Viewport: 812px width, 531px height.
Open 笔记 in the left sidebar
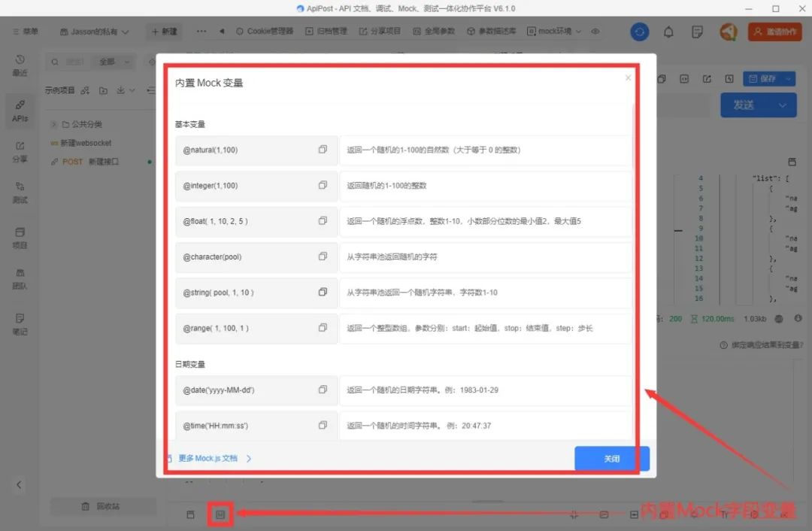point(20,324)
